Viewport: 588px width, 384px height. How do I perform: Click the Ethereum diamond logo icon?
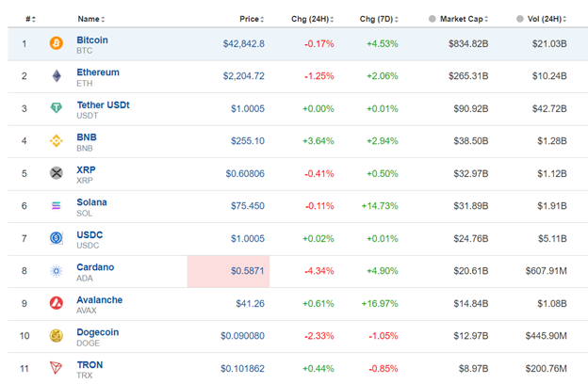coord(56,76)
